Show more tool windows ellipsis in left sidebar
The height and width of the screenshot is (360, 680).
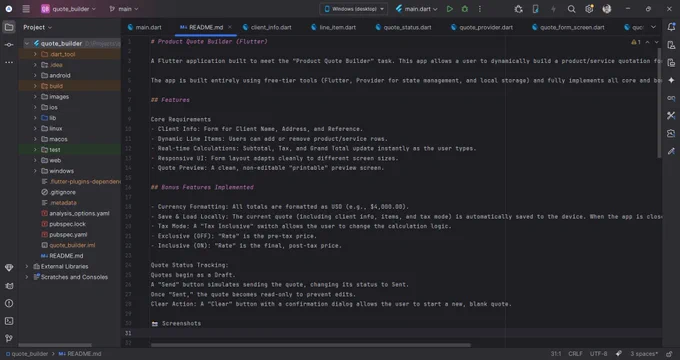(9, 62)
